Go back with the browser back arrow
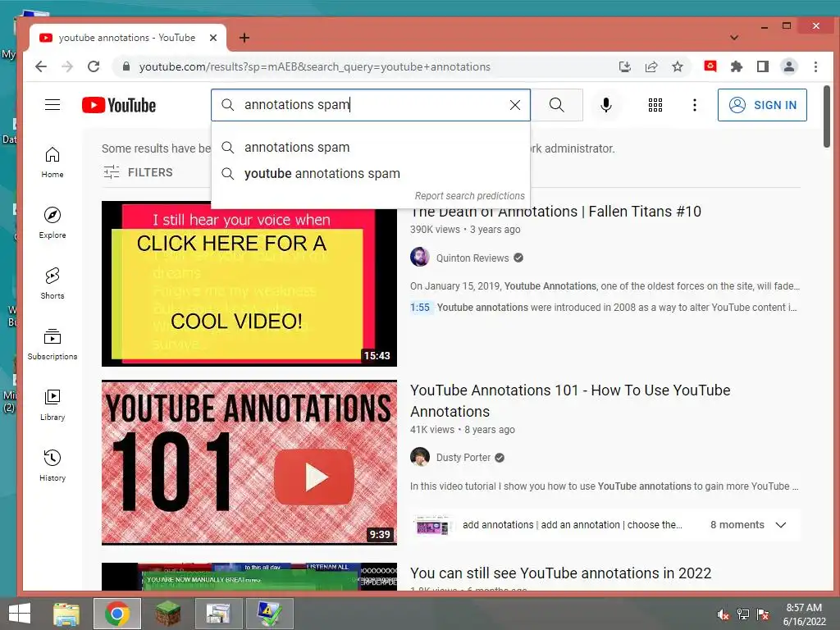840x630 pixels. pos(41,66)
